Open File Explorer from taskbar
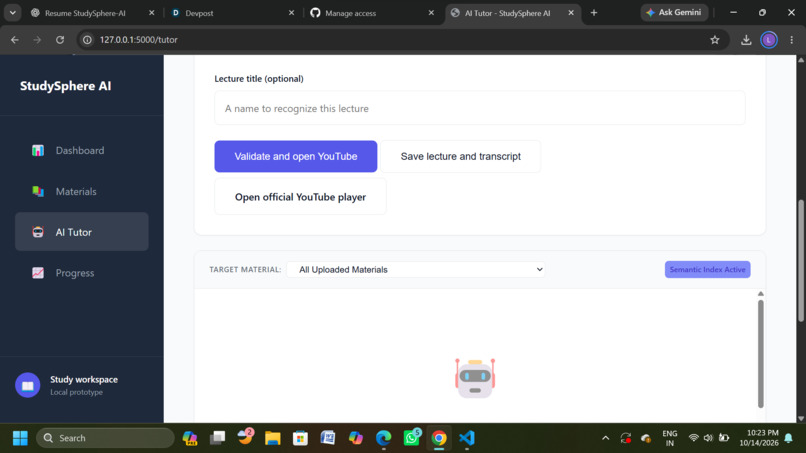The image size is (806, 453). tap(272, 438)
